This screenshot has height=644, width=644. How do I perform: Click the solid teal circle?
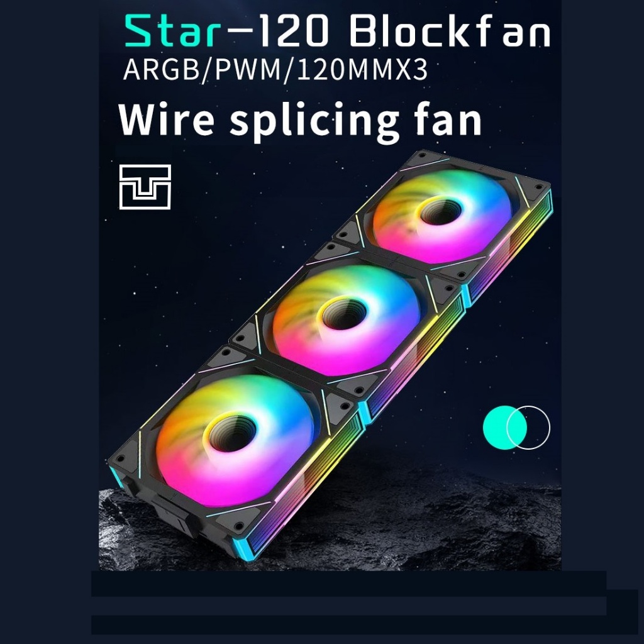(504, 428)
